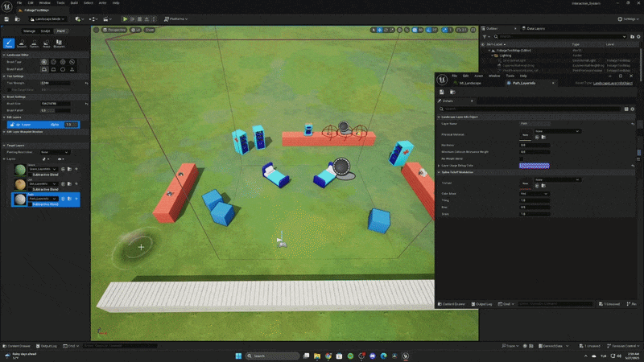
Task: Click the Show button in viewport
Action: pos(150,30)
